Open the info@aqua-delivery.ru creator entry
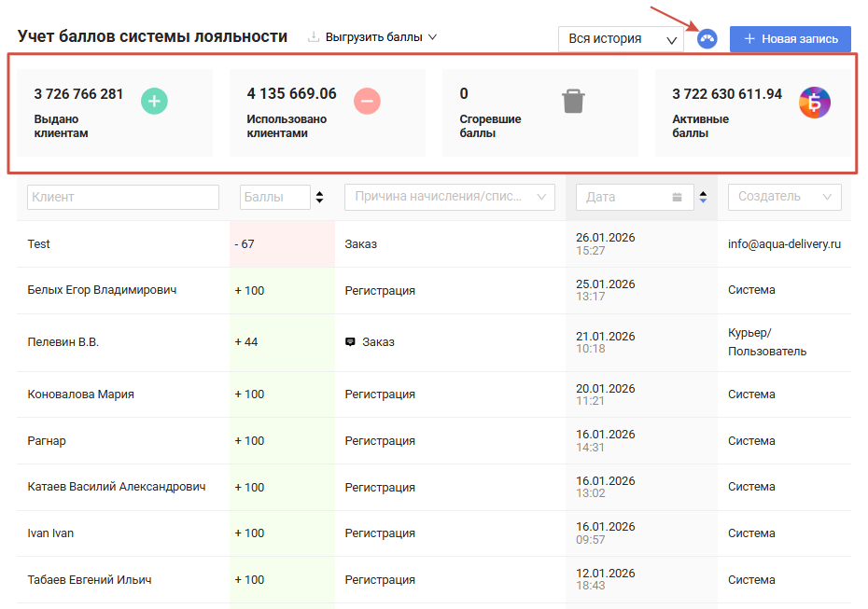Screen dimensions: 868x609 784,244
